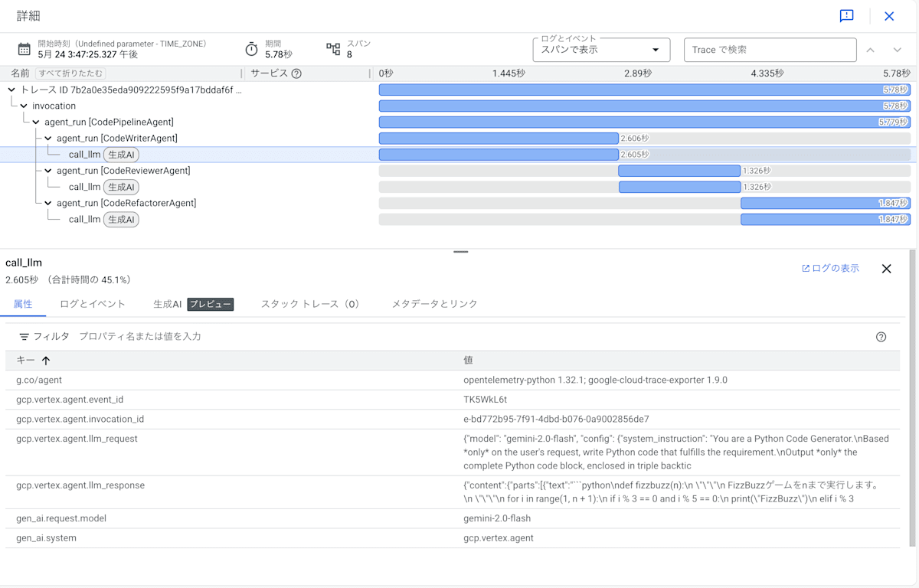Collapse agent_run CodeReviewerAgent node
Image resolution: width=919 pixels, height=588 pixels.
pyautogui.click(x=48, y=171)
